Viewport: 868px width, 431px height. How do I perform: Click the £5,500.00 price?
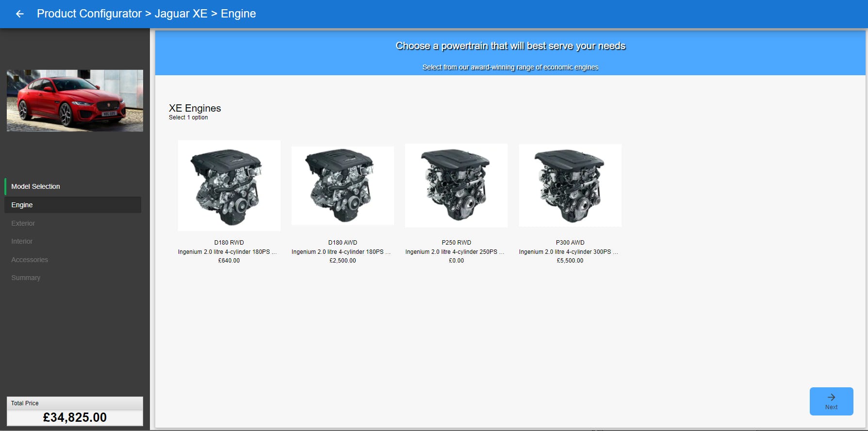[x=570, y=261]
